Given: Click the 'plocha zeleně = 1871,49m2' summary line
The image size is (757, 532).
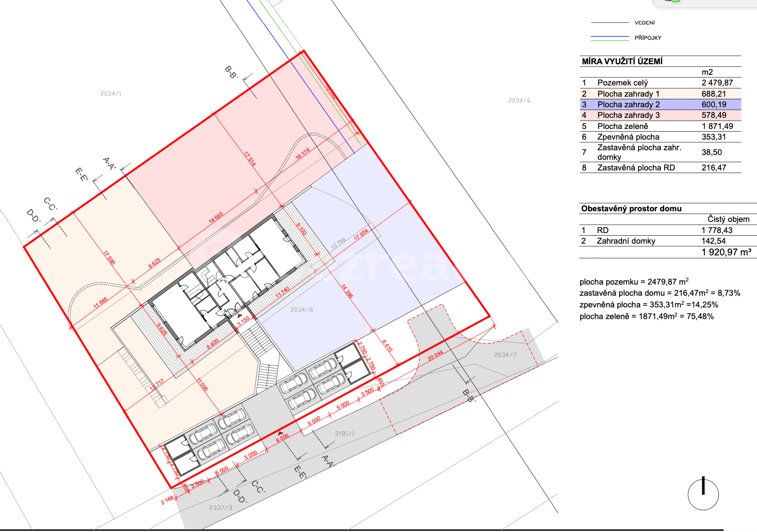Looking at the screenshot, I should point(647,316).
